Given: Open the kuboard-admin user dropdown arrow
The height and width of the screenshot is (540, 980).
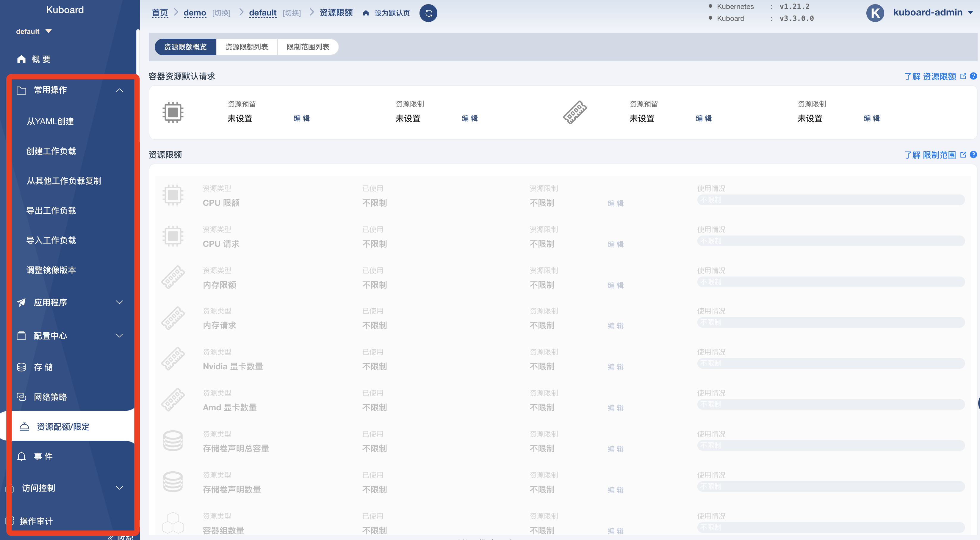Looking at the screenshot, I should click(x=970, y=12).
